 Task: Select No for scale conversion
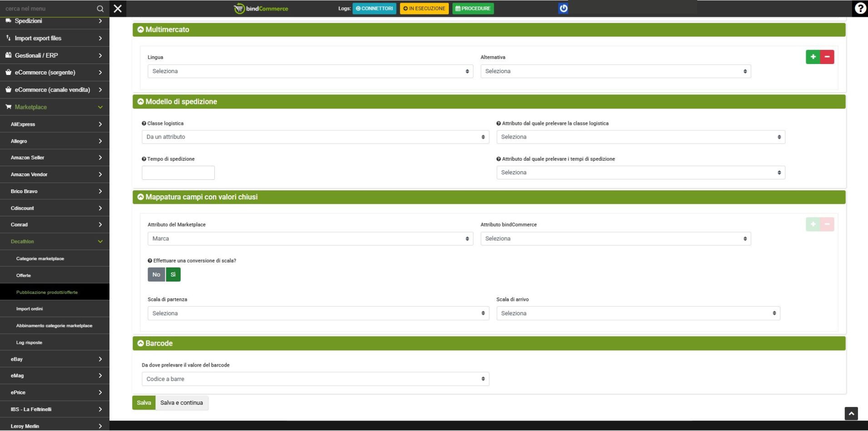tap(156, 274)
